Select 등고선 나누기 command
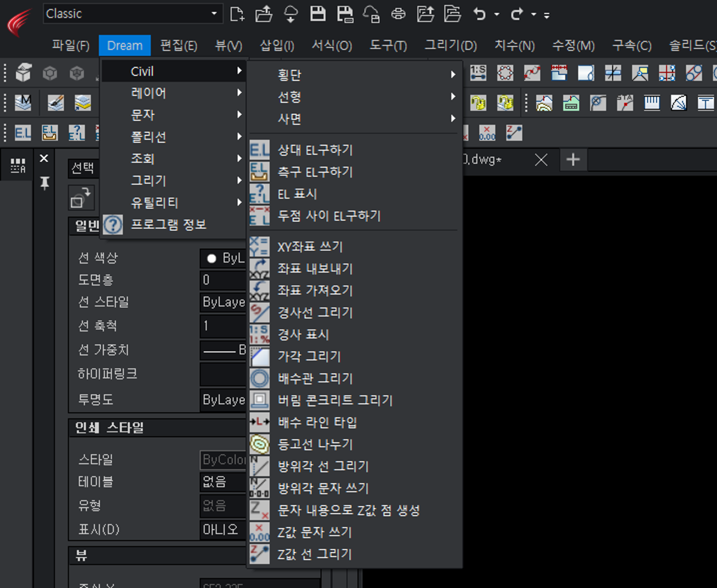The width and height of the screenshot is (717, 588). click(x=354, y=444)
